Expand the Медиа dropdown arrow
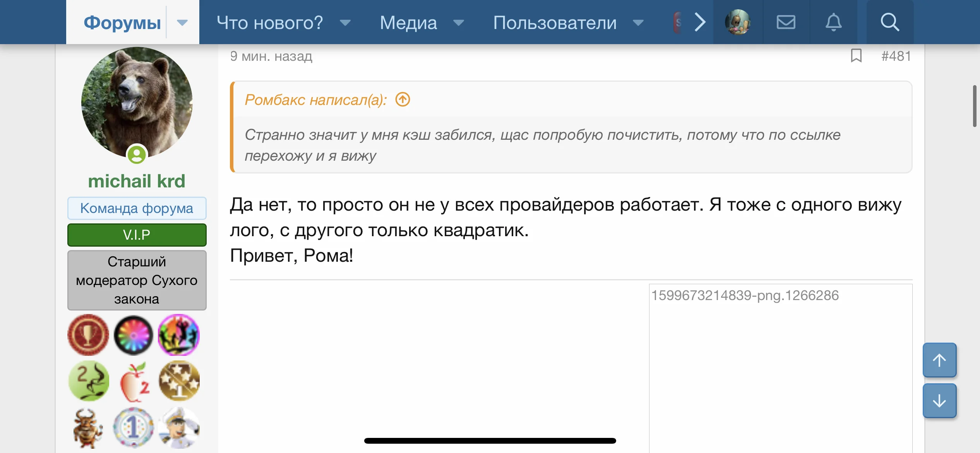 [x=459, y=22]
